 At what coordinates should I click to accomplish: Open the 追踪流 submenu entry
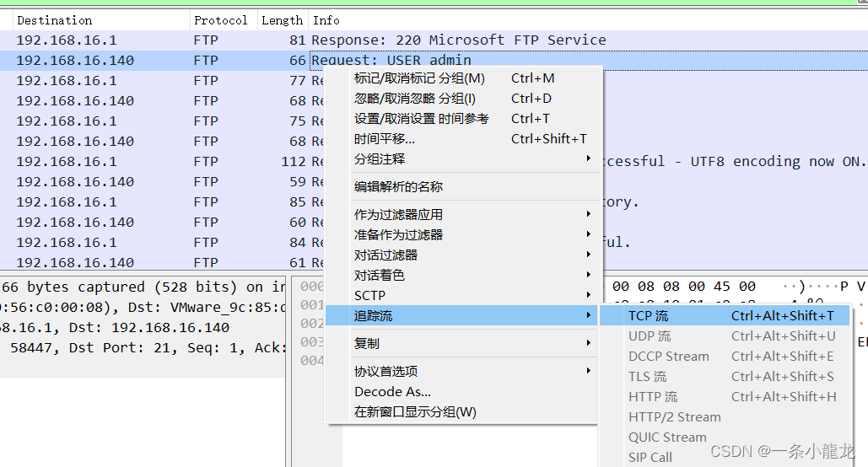[463, 316]
